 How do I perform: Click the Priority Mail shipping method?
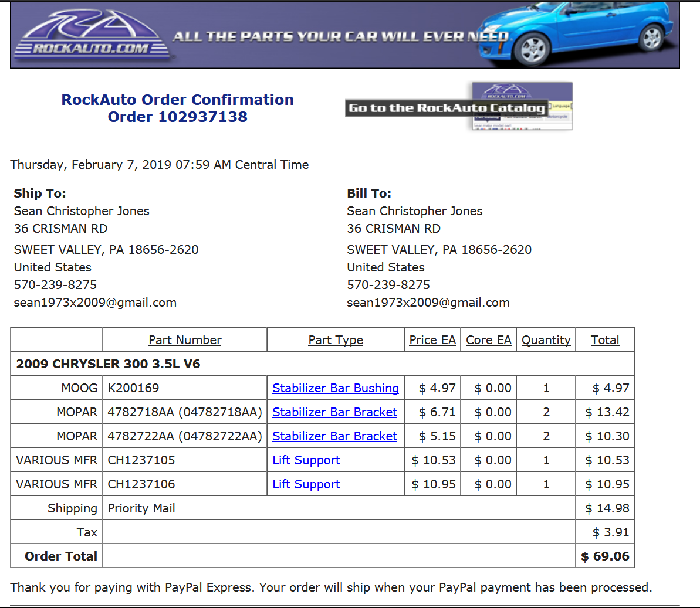click(141, 508)
